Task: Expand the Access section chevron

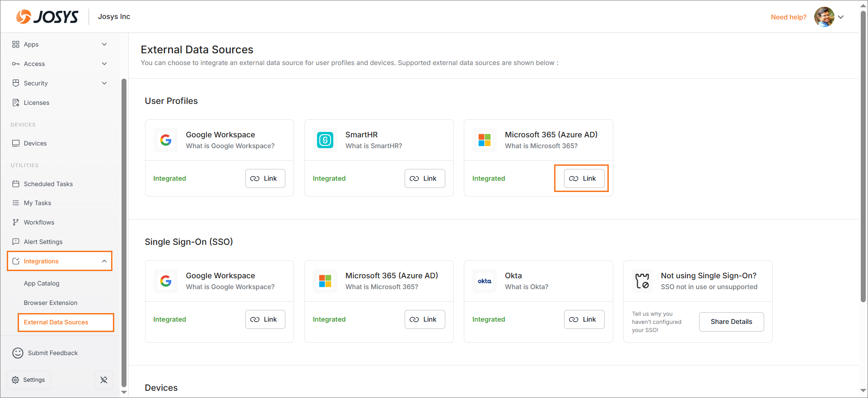Action: click(104, 64)
